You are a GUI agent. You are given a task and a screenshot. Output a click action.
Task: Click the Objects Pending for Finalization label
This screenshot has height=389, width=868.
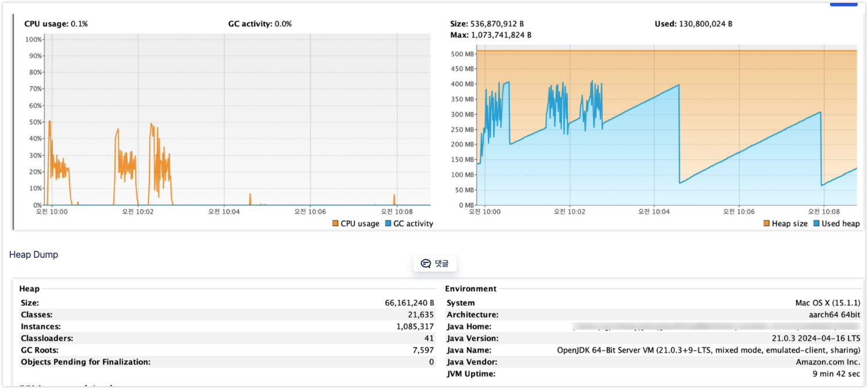tap(86, 362)
